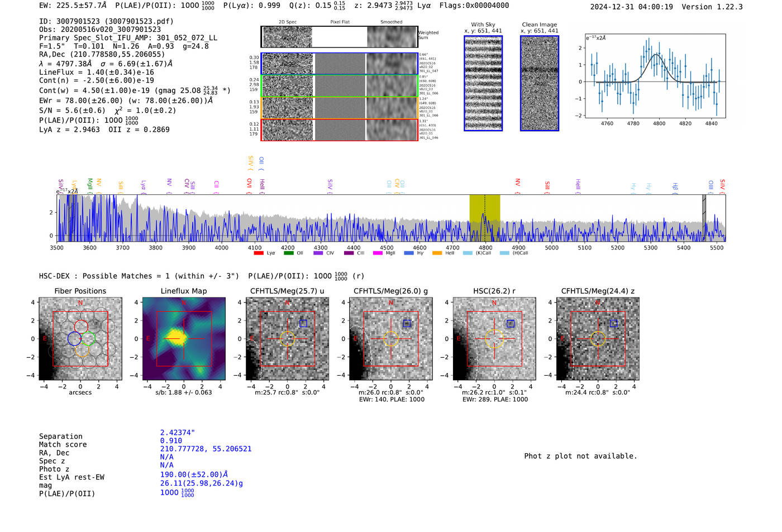
Task: Click the Est LyA rest-EW row label
Action: (71, 477)
